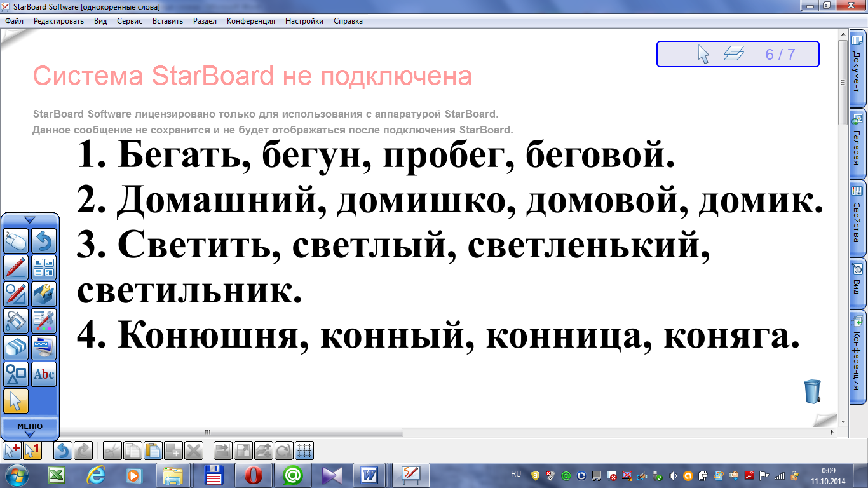Expand the Документ side panel tab
The width and height of the screenshot is (868, 488).
pos(857,69)
